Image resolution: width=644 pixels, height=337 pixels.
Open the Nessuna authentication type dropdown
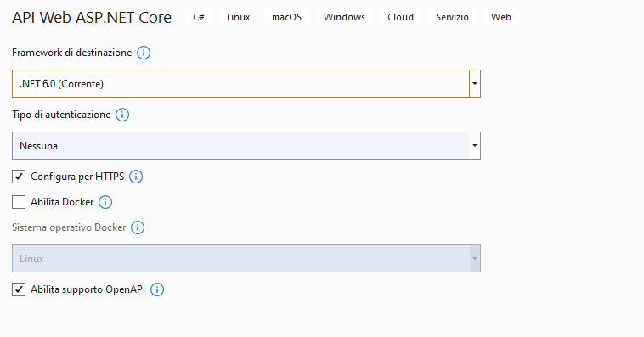pos(246,146)
